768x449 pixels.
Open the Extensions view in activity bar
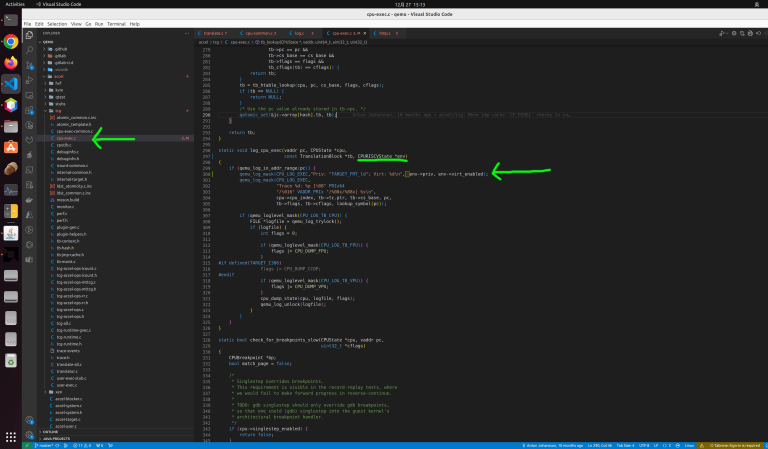(x=29, y=110)
